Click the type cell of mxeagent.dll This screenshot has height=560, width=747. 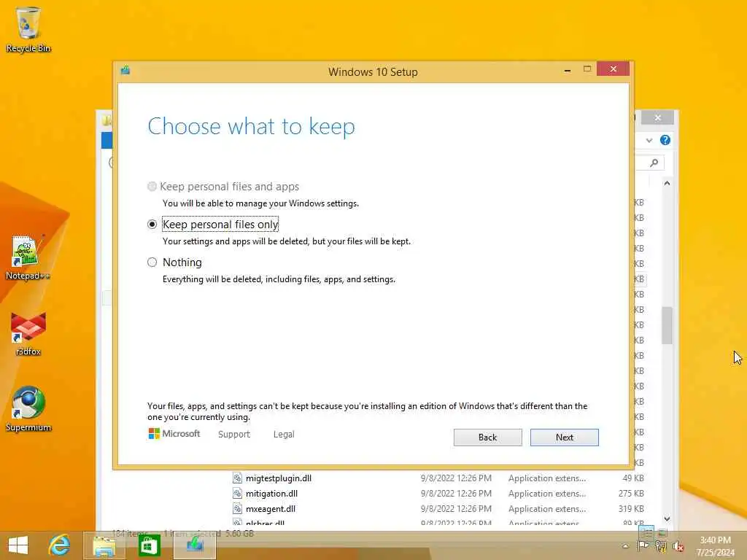point(547,508)
